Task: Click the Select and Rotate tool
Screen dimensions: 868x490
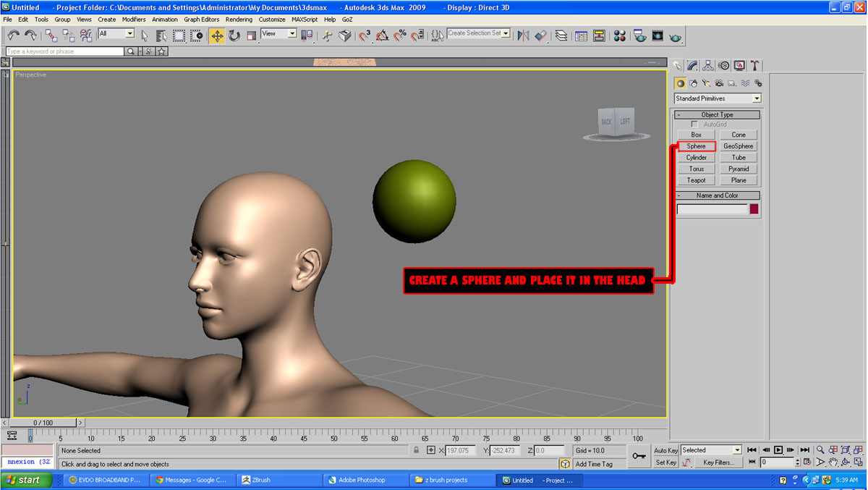Action: click(x=234, y=35)
